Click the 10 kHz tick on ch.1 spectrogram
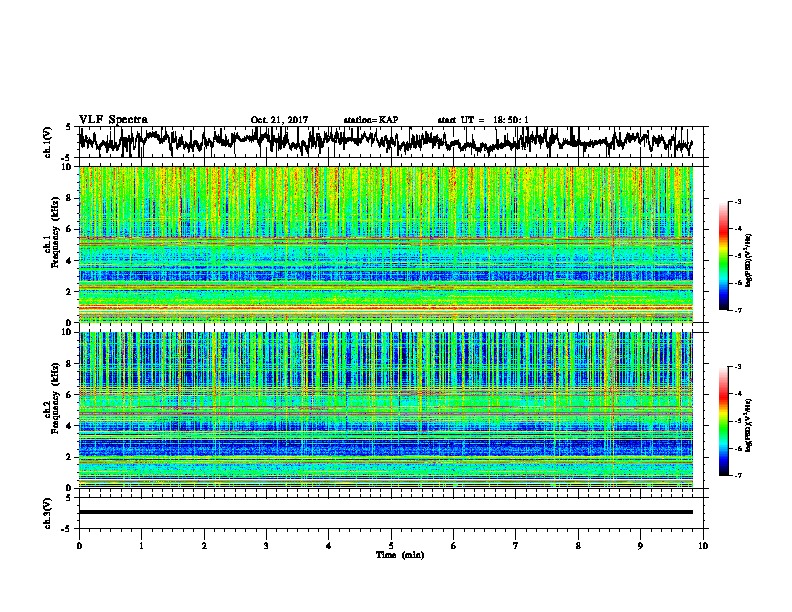792x612 pixels. pos(68,167)
